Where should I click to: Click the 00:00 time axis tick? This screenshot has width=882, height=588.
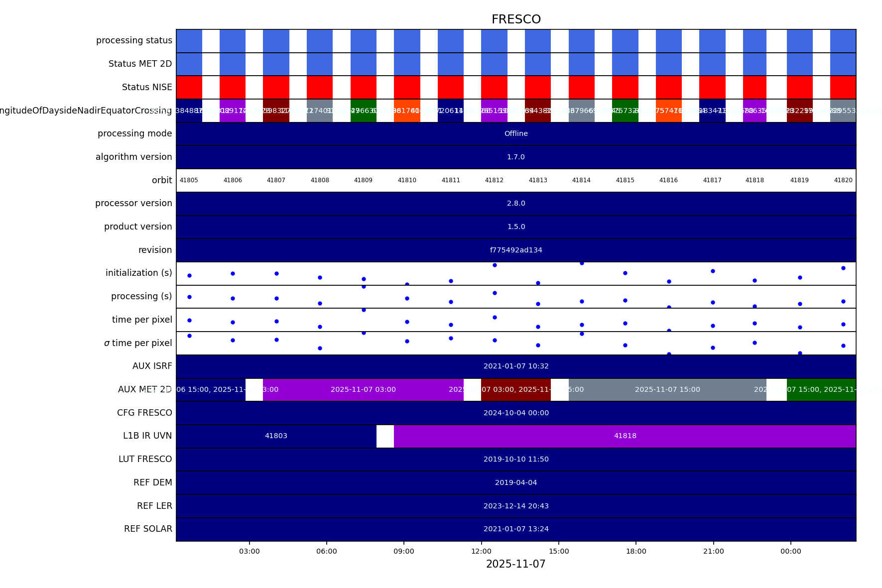(x=790, y=551)
